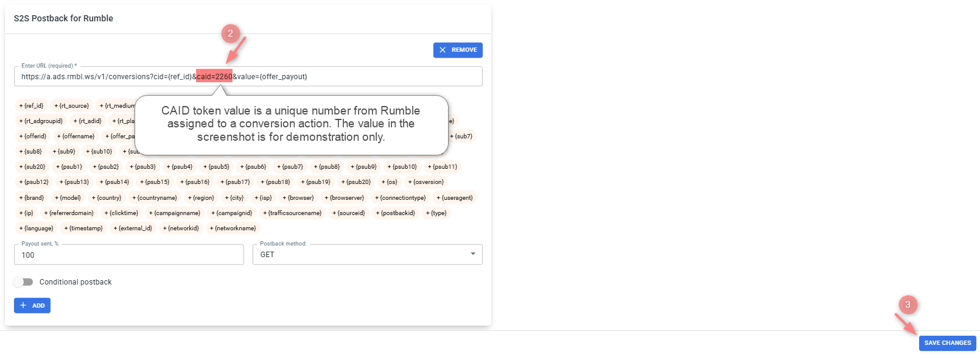Insert the {psub18} token chip
This screenshot has width=980, height=354.
[276, 182]
